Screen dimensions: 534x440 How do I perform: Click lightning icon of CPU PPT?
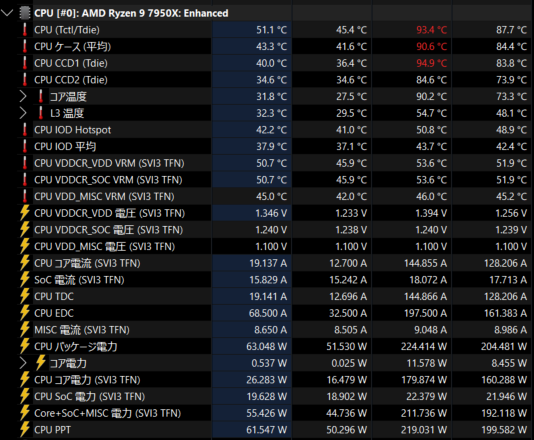coord(25,430)
